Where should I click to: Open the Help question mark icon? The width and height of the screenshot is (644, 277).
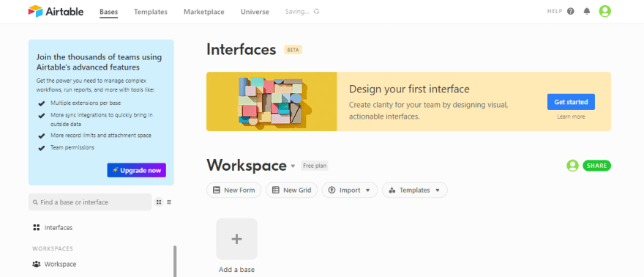(x=571, y=12)
